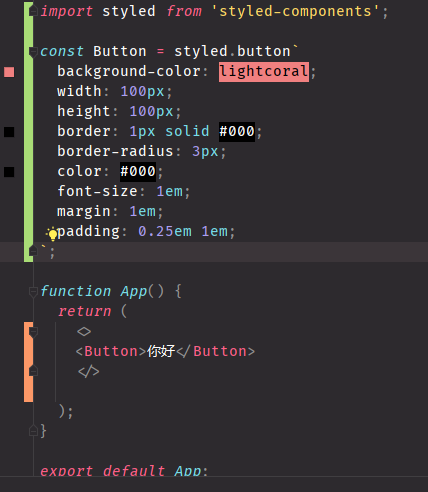This screenshot has width=428, height=492.
Task: Click fold end marker at App closing brace
Action: [33, 431]
